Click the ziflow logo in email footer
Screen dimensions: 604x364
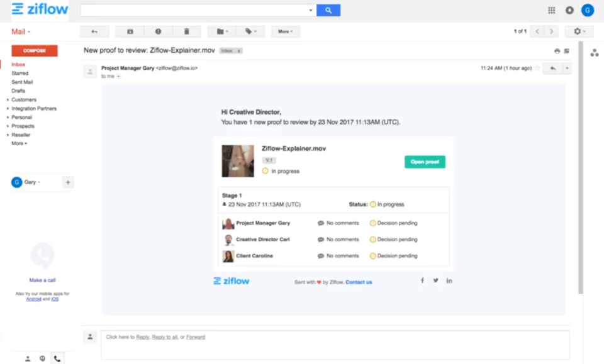click(x=231, y=281)
